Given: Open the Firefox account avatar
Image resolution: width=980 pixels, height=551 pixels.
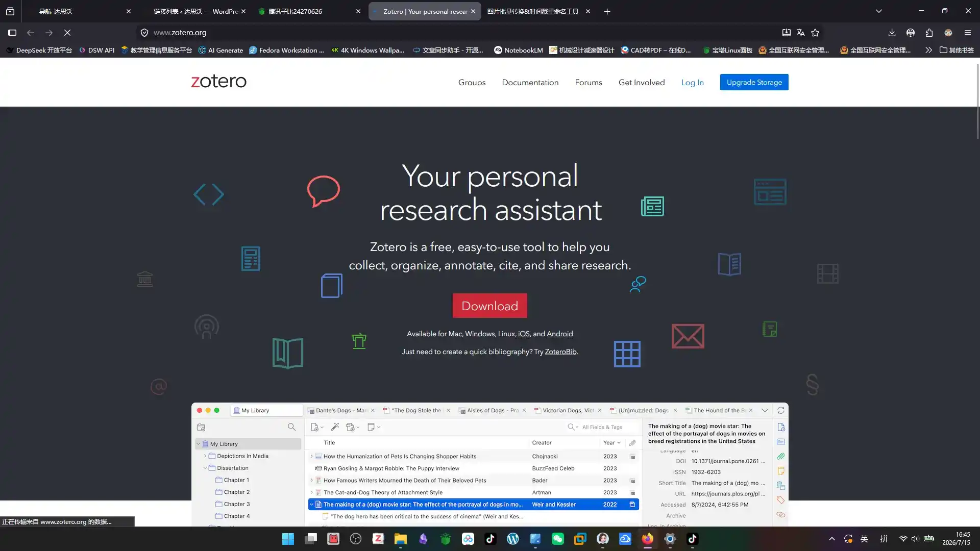Looking at the screenshot, I should click(948, 33).
